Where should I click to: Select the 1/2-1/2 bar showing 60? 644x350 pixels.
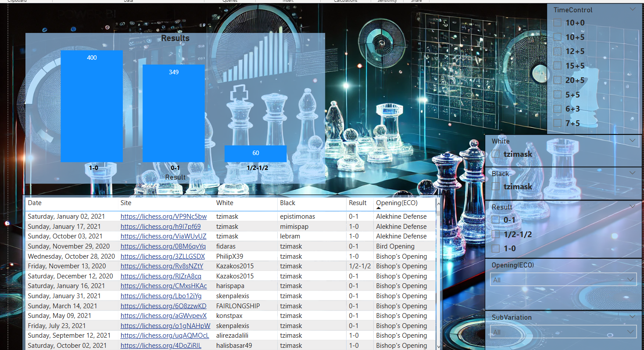click(256, 154)
